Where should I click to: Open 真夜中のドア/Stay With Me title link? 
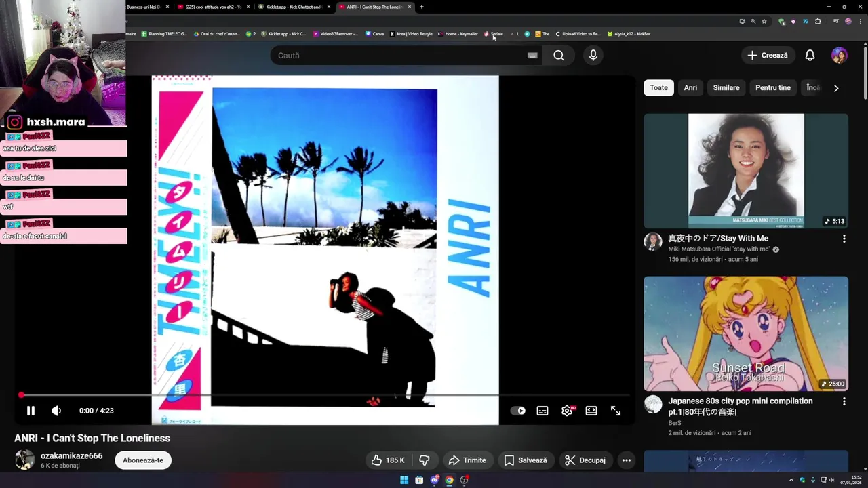coord(718,238)
